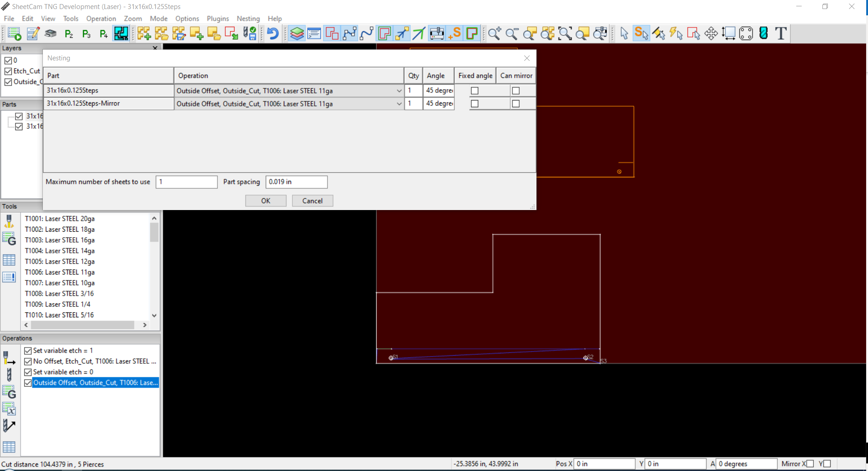The width and height of the screenshot is (868, 471).
Task: Toggle Fixed angle for 31x16x0.125Steps-Mirror row
Action: click(x=475, y=104)
